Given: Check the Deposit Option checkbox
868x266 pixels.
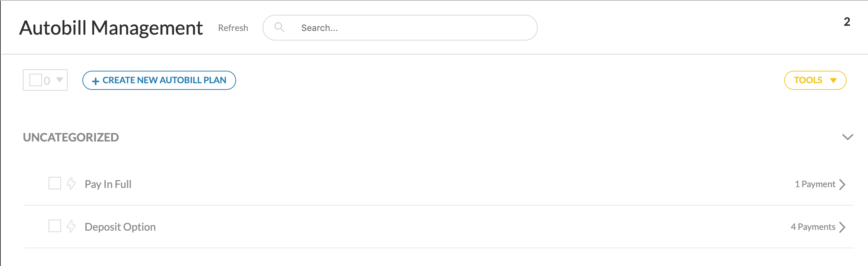Looking at the screenshot, I should click(x=55, y=226).
